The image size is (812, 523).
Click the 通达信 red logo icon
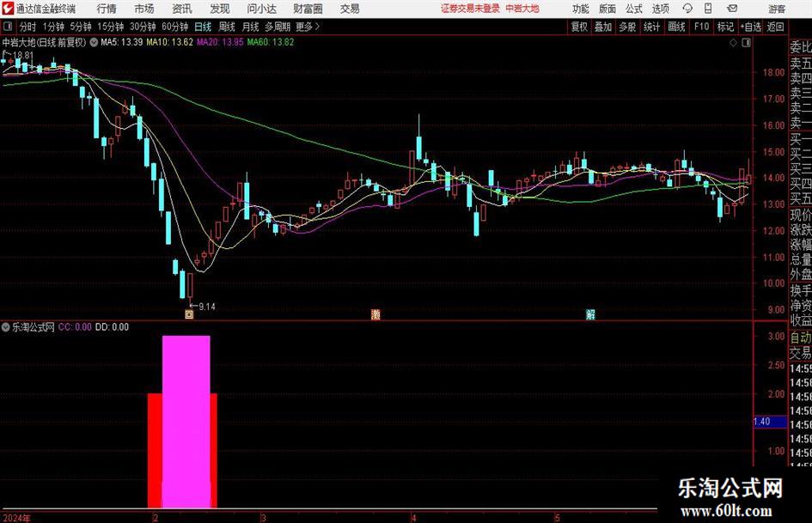(x=8, y=9)
